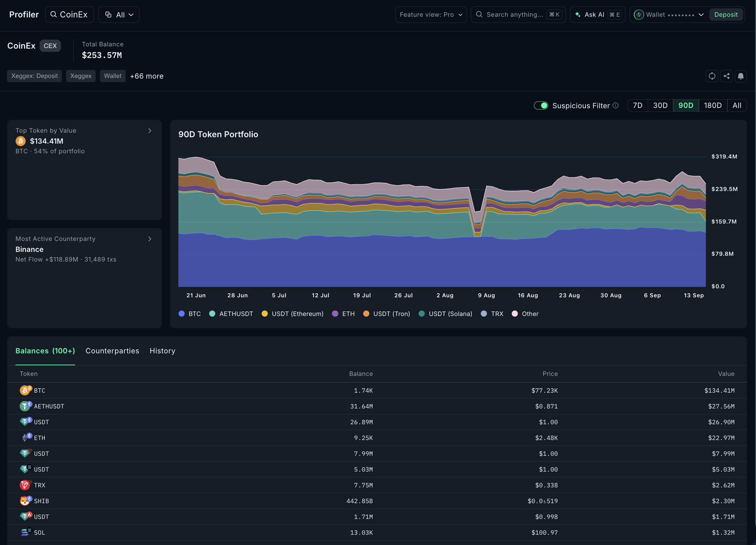The width and height of the screenshot is (756, 545).
Task: Click the Binance counterparty name
Action: pos(29,249)
